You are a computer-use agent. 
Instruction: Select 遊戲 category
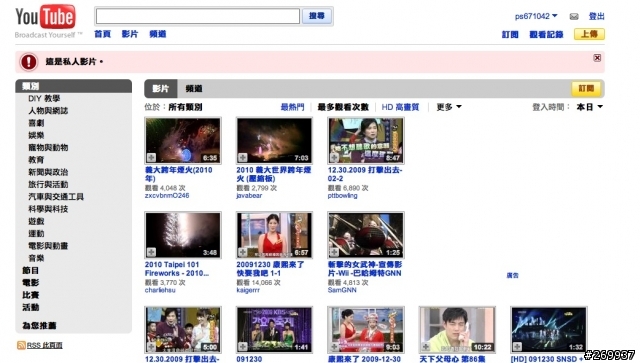(x=36, y=221)
